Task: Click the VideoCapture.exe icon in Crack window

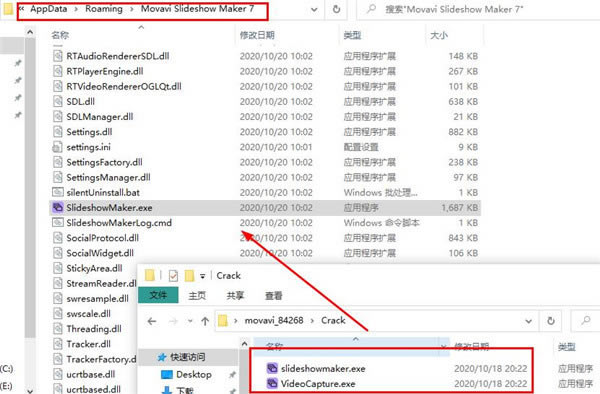Action: (272, 383)
